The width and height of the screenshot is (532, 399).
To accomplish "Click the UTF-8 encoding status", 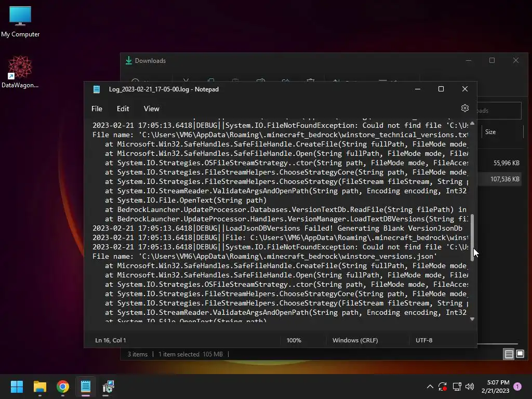I will 424,340.
